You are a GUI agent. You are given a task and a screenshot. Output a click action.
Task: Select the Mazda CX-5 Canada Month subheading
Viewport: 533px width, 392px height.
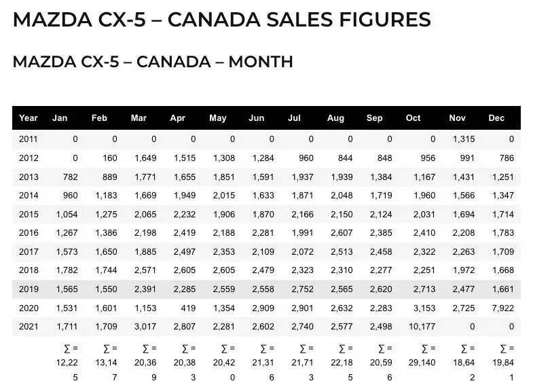point(153,62)
